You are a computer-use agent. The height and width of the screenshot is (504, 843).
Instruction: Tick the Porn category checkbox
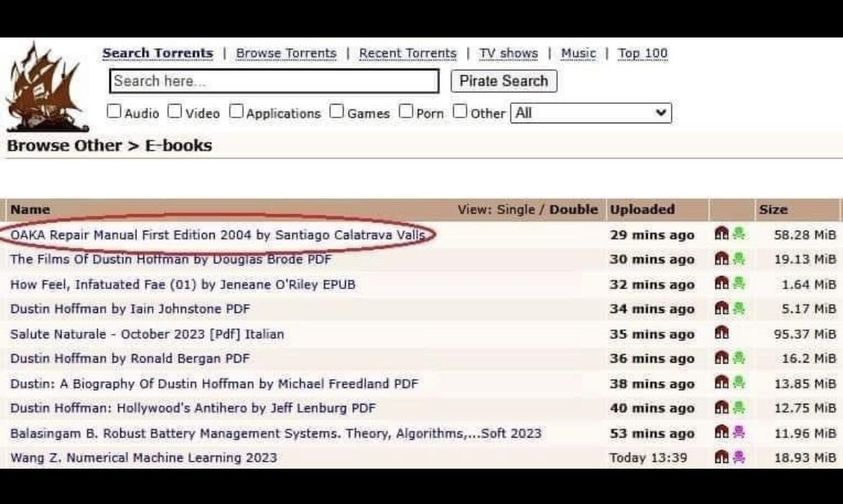coord(406,111)
